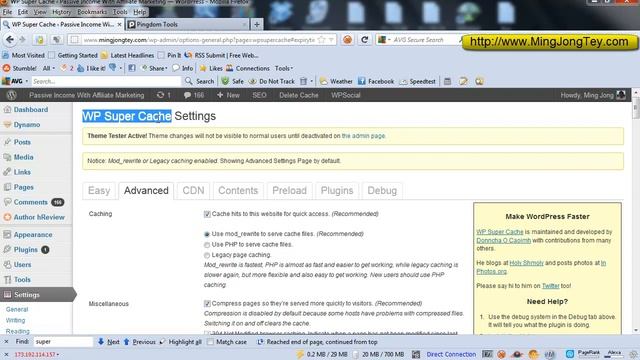640x360 pixels.
Task: Go back with browser back arrow
Action: (10, 40)
